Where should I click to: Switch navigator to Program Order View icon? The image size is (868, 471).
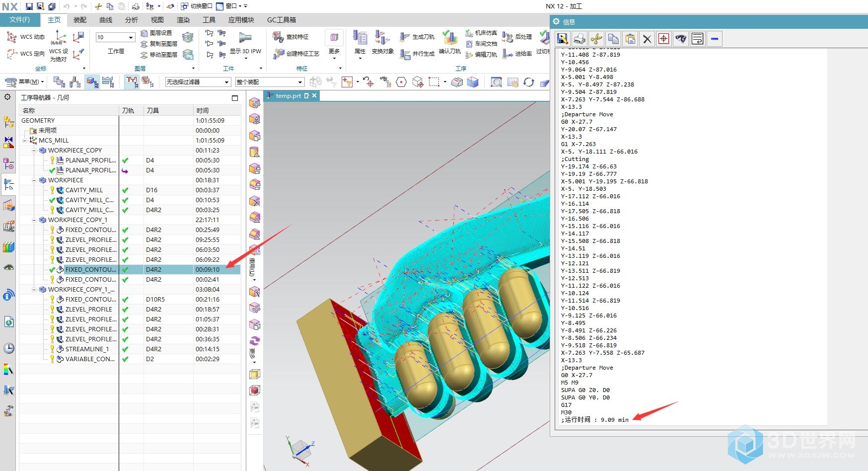pos(59,82)
